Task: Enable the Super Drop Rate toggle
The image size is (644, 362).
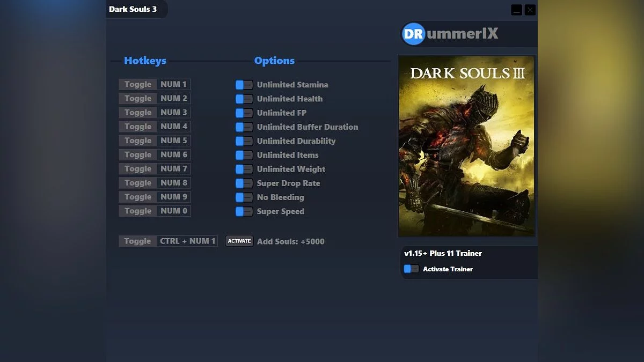Action: click(x=244, y=183)
